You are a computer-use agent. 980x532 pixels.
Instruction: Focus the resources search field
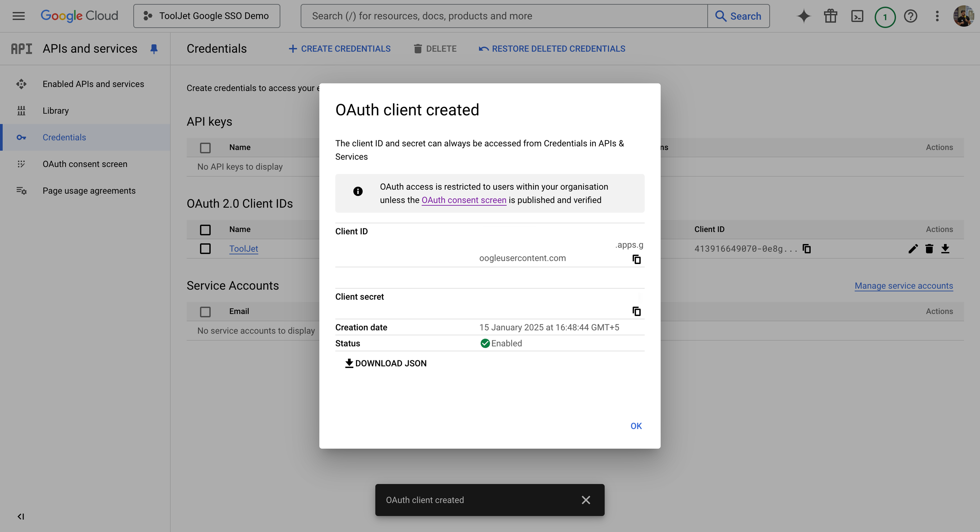tap(503, 16)
